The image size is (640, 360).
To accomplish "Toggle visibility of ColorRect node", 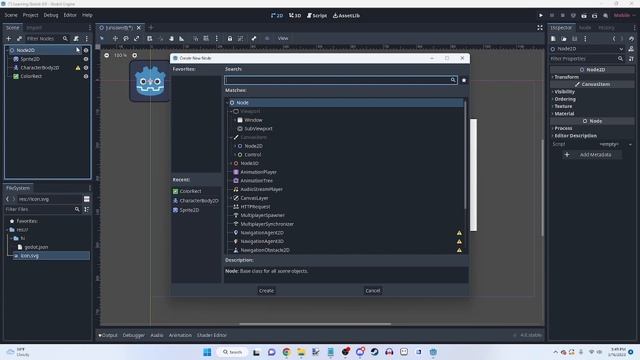I will point(86,76).
